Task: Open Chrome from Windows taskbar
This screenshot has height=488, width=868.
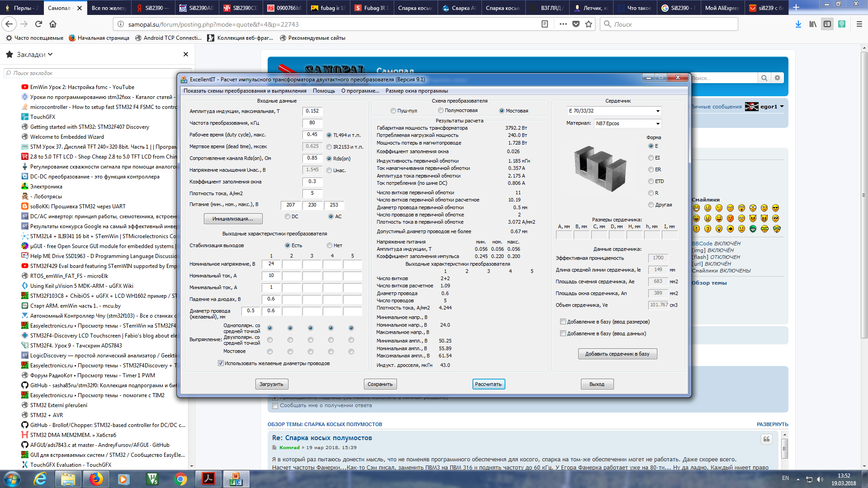Action: [x=180, y=479]
